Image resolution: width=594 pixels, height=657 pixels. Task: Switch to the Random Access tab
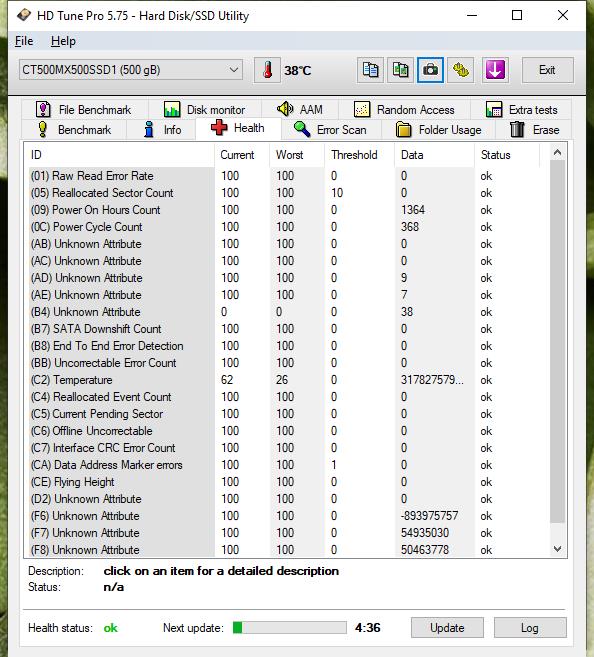(404, 110)
